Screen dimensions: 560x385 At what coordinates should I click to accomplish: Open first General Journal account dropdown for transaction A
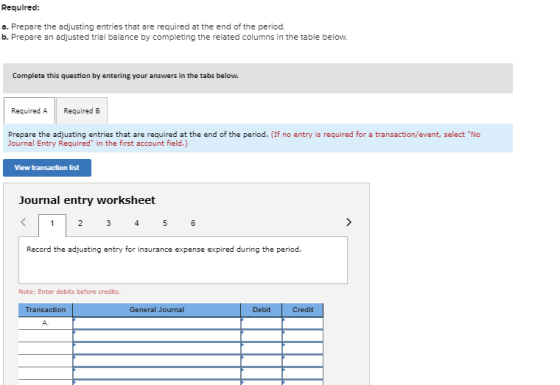click(x=157, y=323)
